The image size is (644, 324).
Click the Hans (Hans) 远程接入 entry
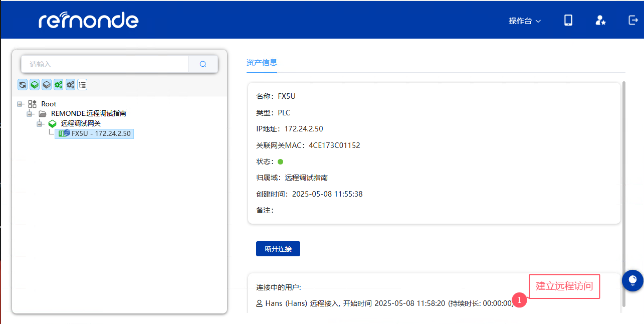385,303
